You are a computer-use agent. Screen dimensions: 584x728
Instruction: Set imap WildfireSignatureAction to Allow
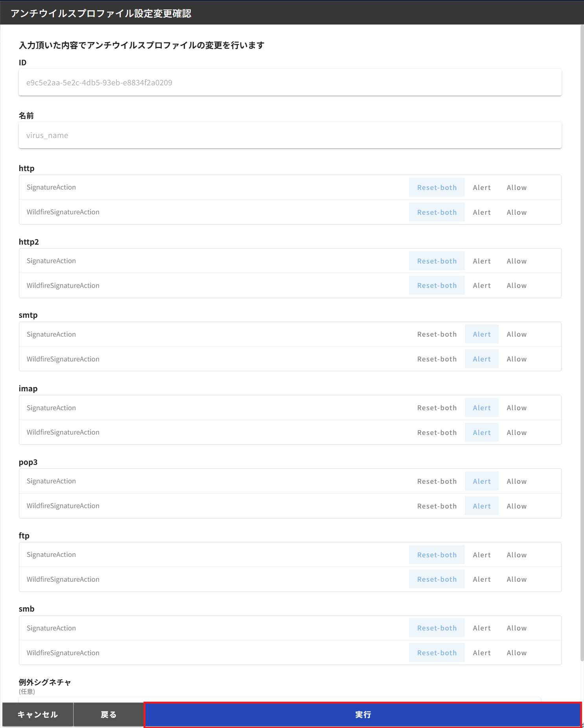[516, 433]
